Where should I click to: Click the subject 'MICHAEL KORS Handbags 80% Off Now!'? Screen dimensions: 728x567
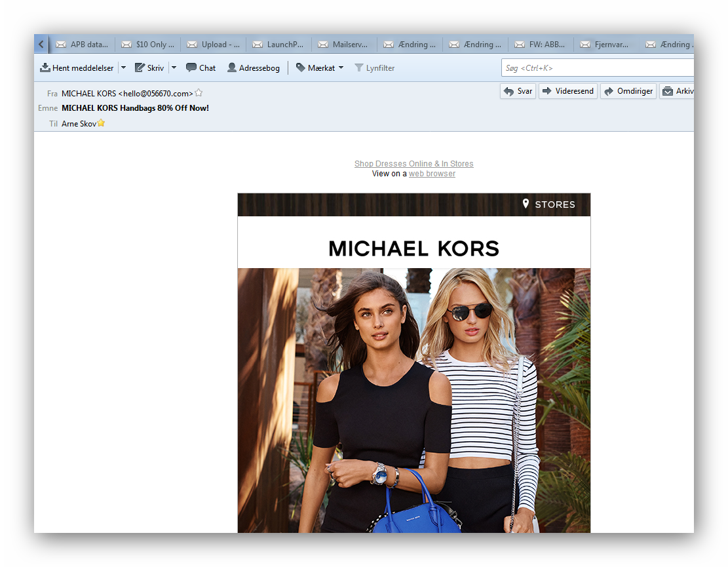click(135, 108)
